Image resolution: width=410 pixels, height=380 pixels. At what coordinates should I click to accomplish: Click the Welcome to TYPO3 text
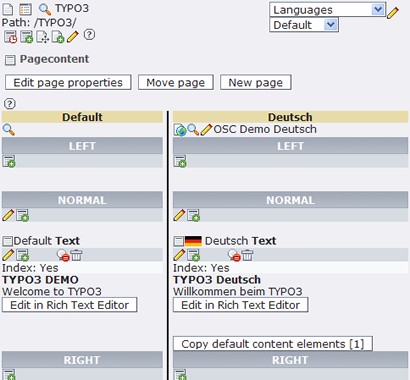click(52, 292)
